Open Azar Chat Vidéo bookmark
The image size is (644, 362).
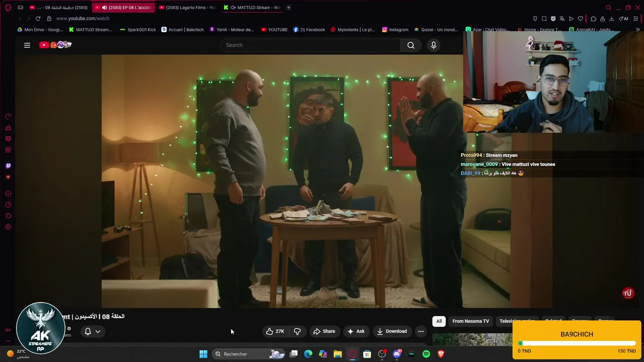488,30
